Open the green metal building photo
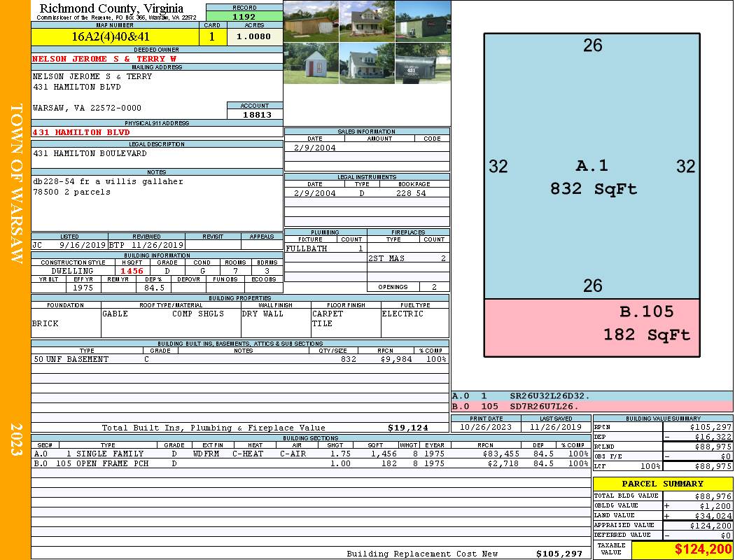This screenshot has width=735, height=560. click(423, 21)
